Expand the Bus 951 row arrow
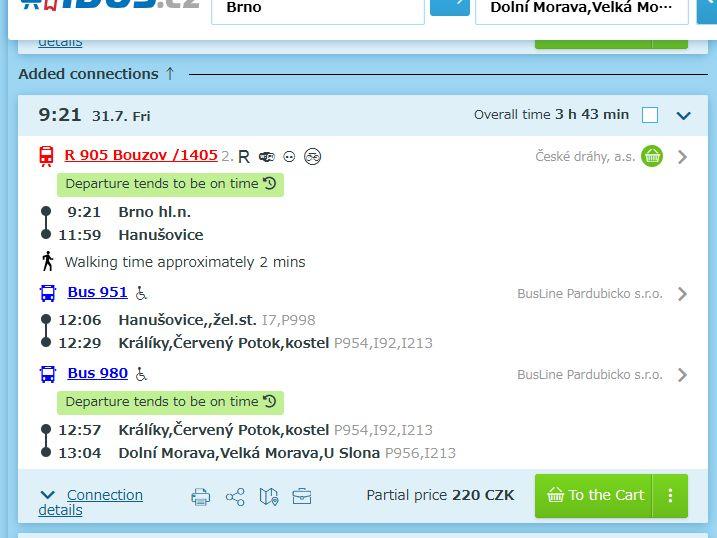The image size is (717, 538). pyautogui.click(x=682, y=294)
